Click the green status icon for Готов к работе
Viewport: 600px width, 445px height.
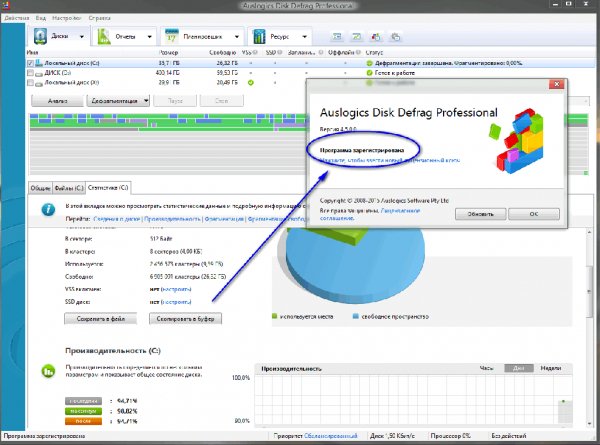(x=369, y=73)
